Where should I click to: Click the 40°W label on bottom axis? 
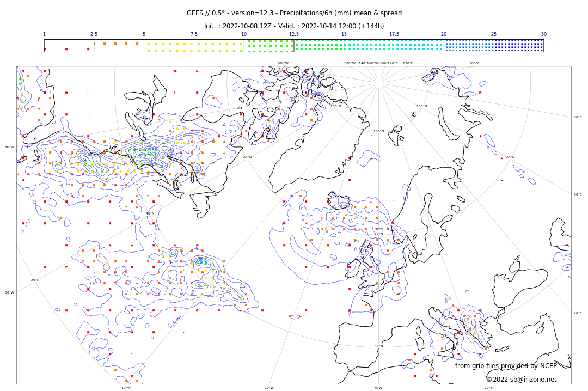click(x=126, y=388)
